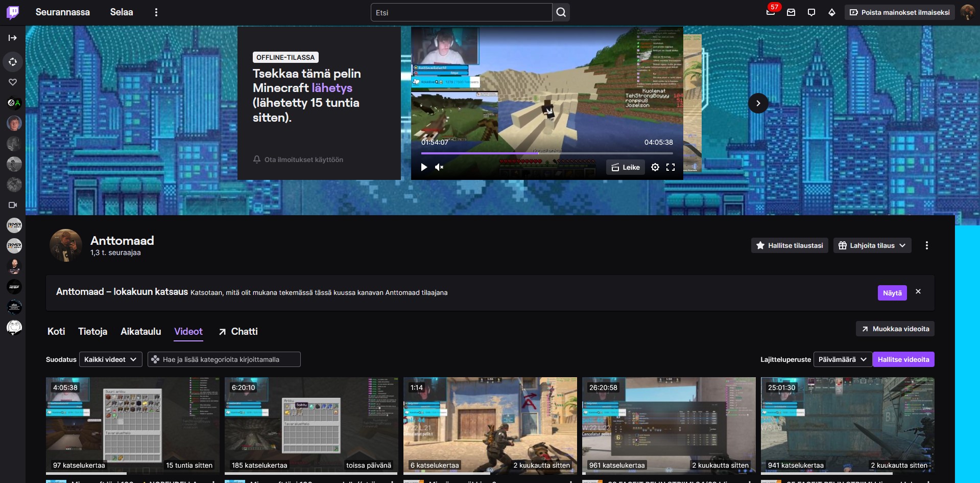Turn on notifications for offline channel
The image size is (980, 483).
tap(298, 159)
